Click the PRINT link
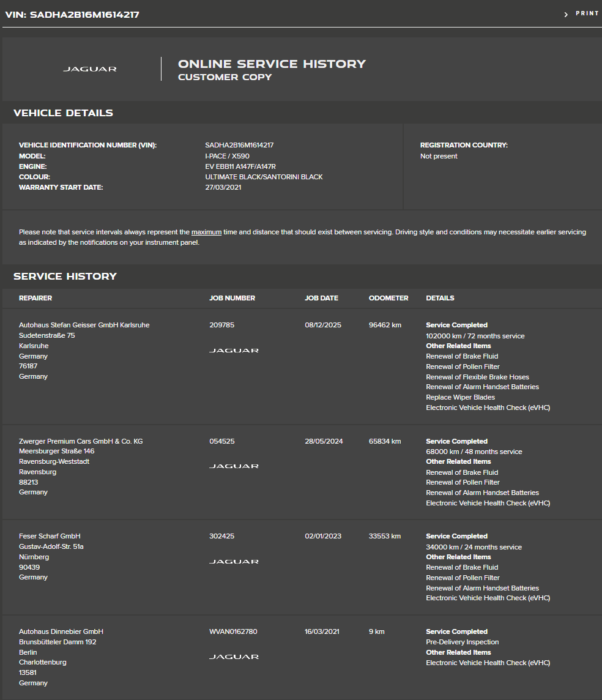 (x=587, y=13)
